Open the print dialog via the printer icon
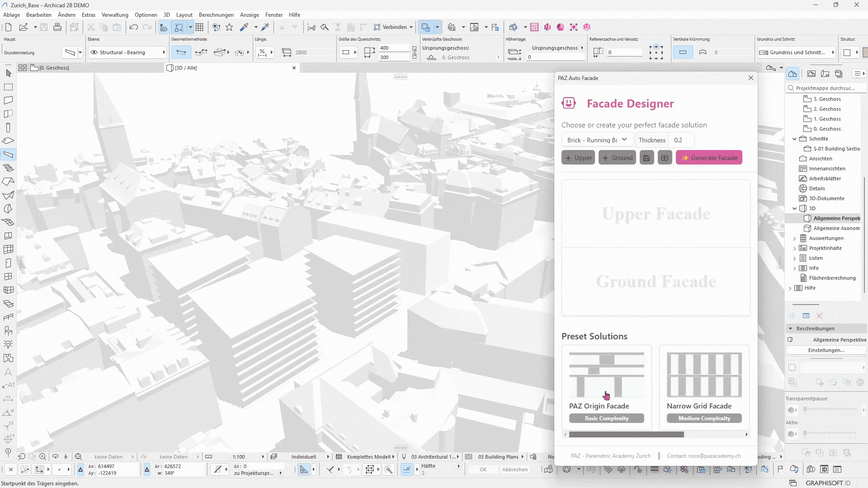This screenshot has width=868, height=488. point(57,27)
